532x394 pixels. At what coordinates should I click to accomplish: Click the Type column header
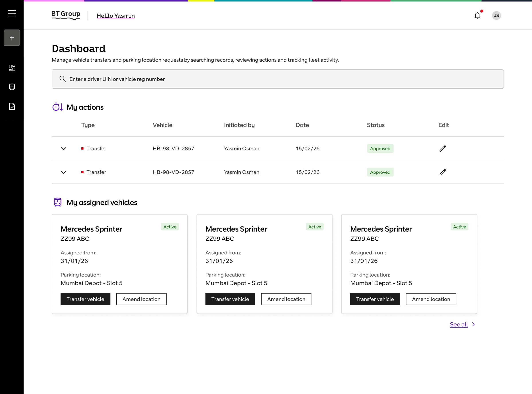[88, 125]
